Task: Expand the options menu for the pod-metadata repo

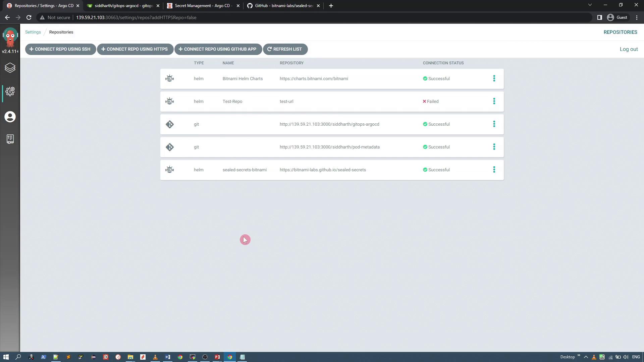Action: [x=494, y=147]
